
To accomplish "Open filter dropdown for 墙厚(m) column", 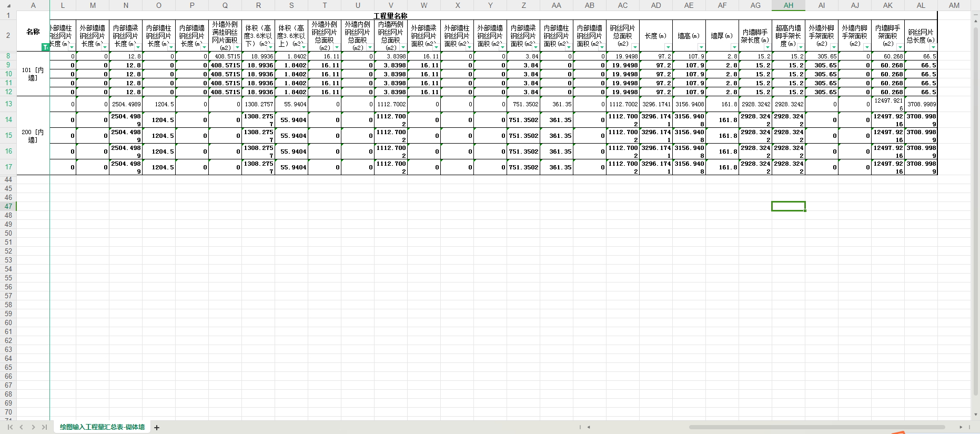I will 734,47.
